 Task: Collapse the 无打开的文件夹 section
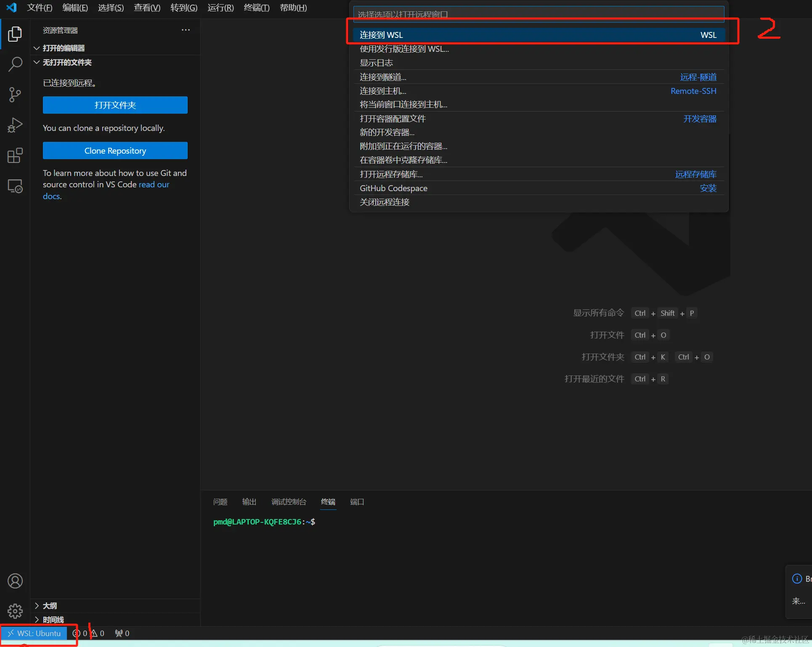coord(116,62)
